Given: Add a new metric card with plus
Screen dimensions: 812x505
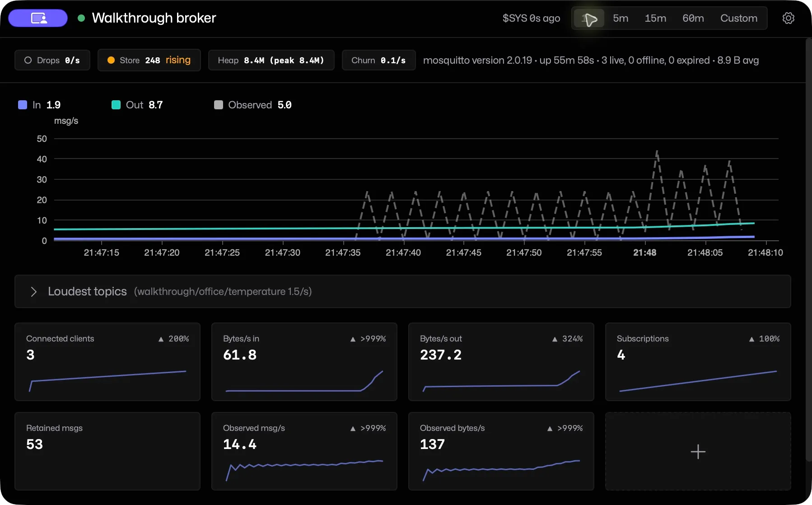Looking at the screenshot, I should (698, 451).
